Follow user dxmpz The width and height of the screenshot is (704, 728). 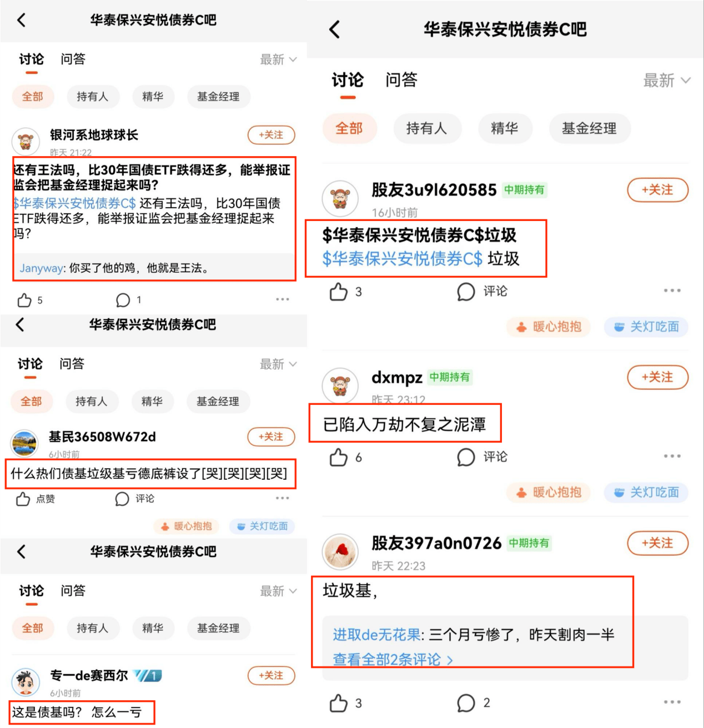657,378
